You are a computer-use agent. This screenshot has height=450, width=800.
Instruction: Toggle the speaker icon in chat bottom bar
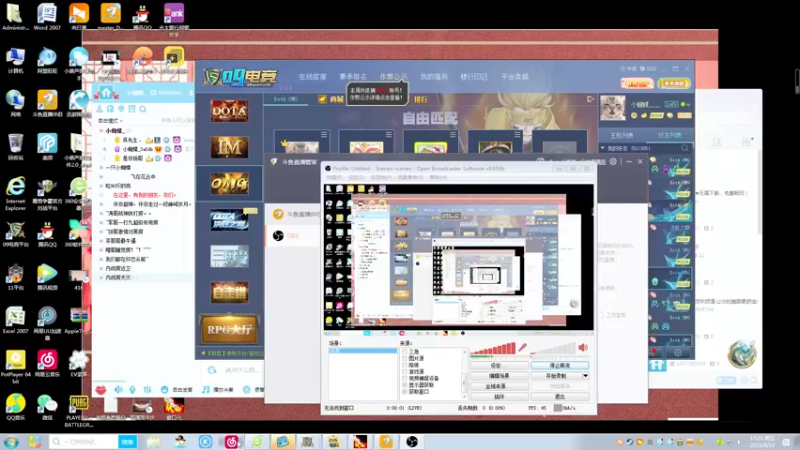pyautogui.click(x=118, y=389)
